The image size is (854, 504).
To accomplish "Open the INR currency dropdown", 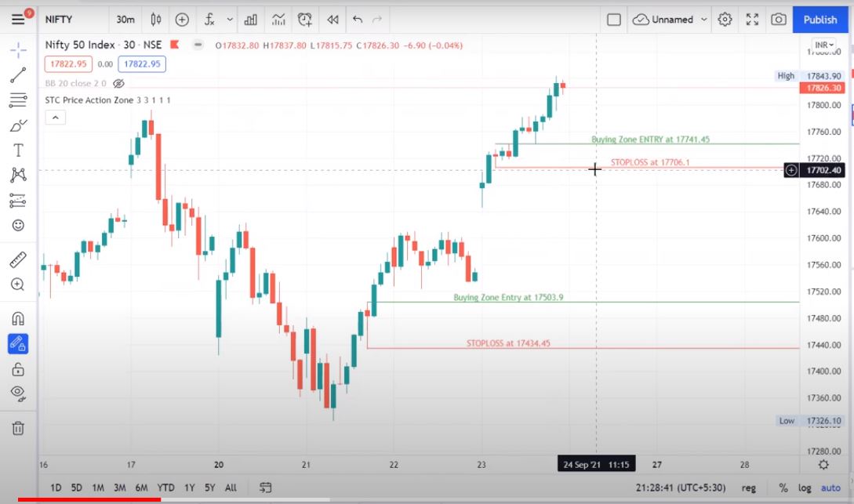I will point(823,45).
